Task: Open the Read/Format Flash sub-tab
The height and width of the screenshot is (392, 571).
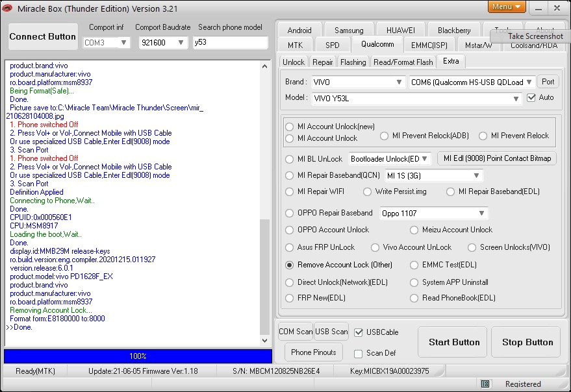Action: pos(403,62)
